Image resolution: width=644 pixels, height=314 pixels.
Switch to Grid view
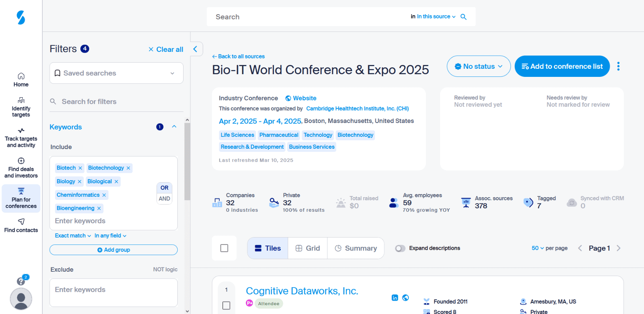point(307,248)
